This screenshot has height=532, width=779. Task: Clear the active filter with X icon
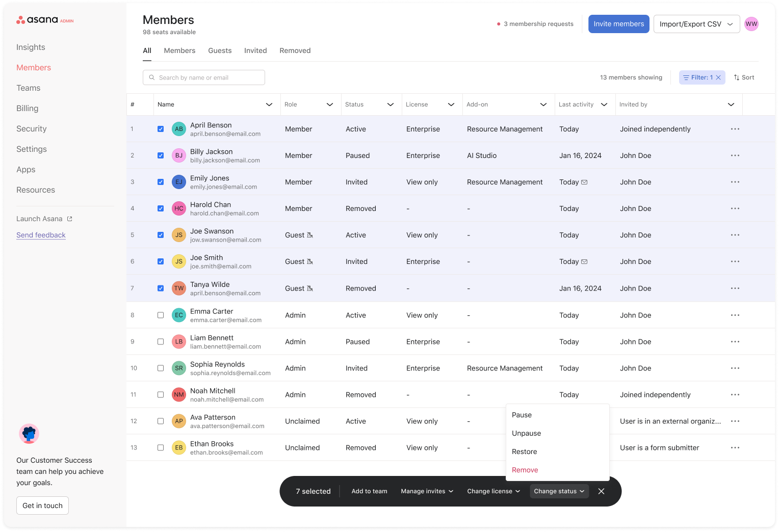[718, 77]
